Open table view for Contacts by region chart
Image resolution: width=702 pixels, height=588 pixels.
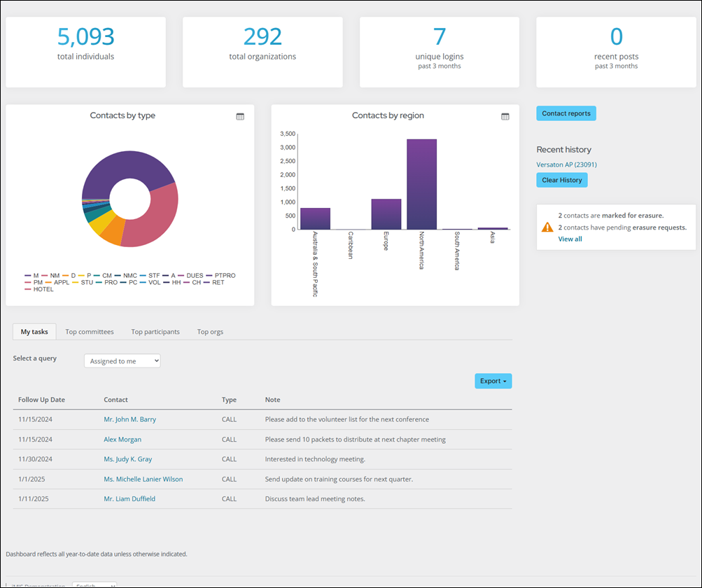pyautogui.click(x=505, y=117)
